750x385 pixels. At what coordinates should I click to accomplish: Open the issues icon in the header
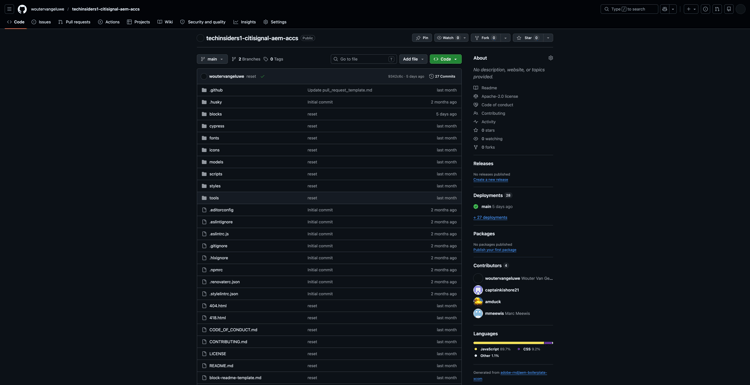706,9
